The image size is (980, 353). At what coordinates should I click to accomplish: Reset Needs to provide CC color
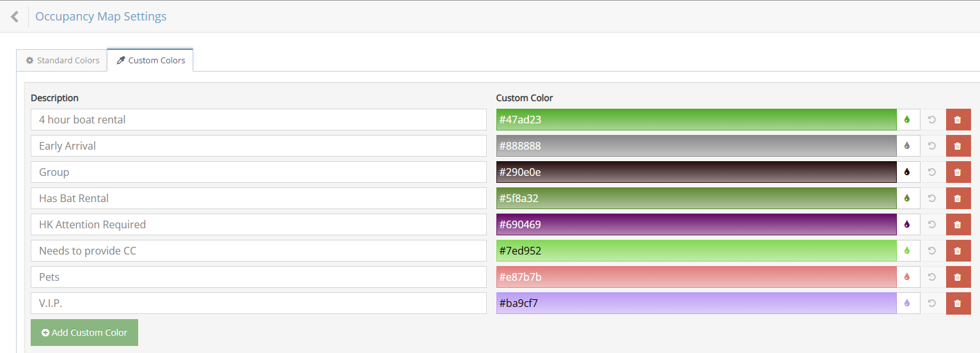coord(932,251)
